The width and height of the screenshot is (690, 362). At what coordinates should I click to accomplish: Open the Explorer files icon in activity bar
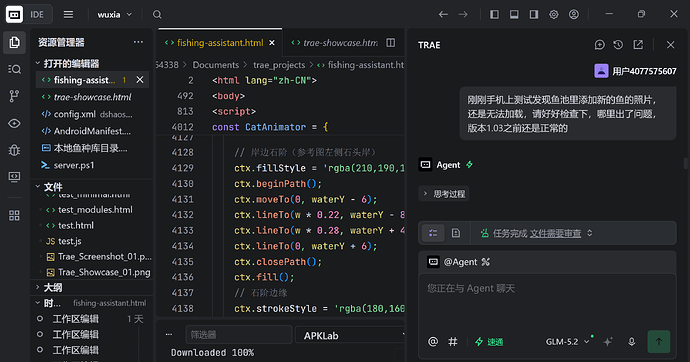coord(14,42)
